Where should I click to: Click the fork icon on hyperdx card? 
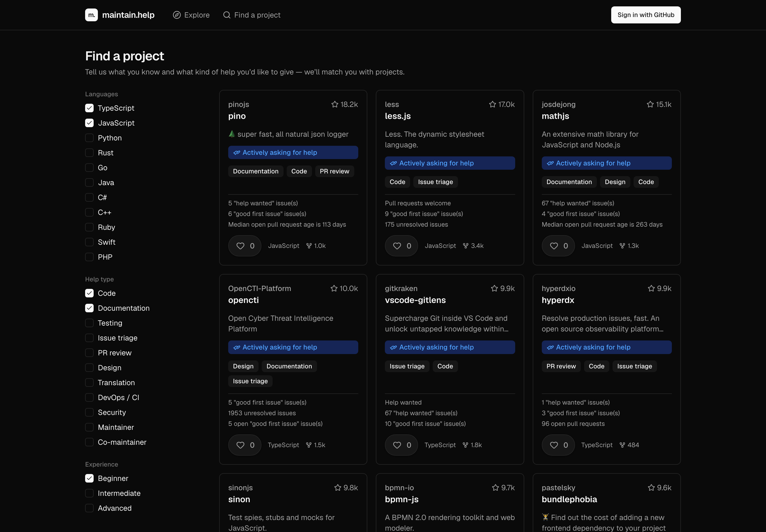tap(622, 445)
